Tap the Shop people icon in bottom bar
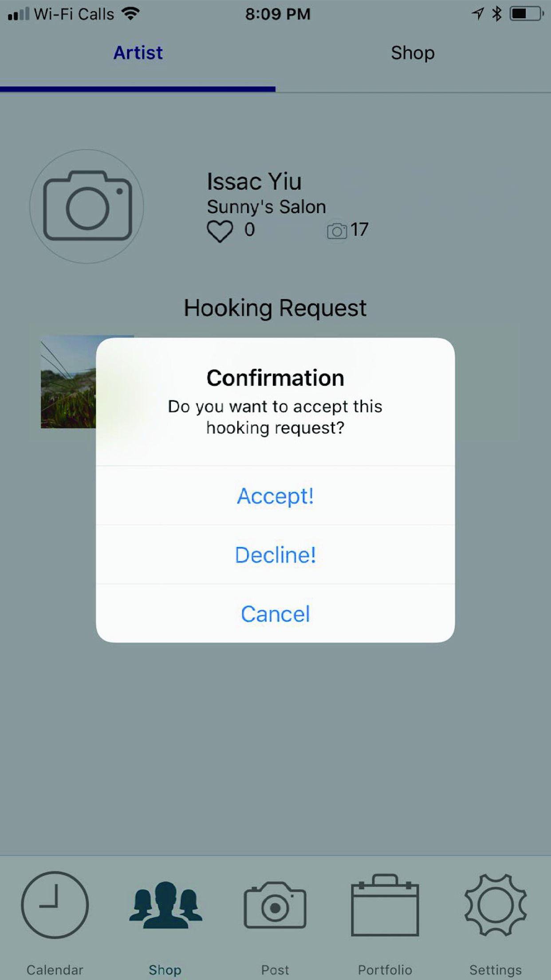 [x=165, y=905]
